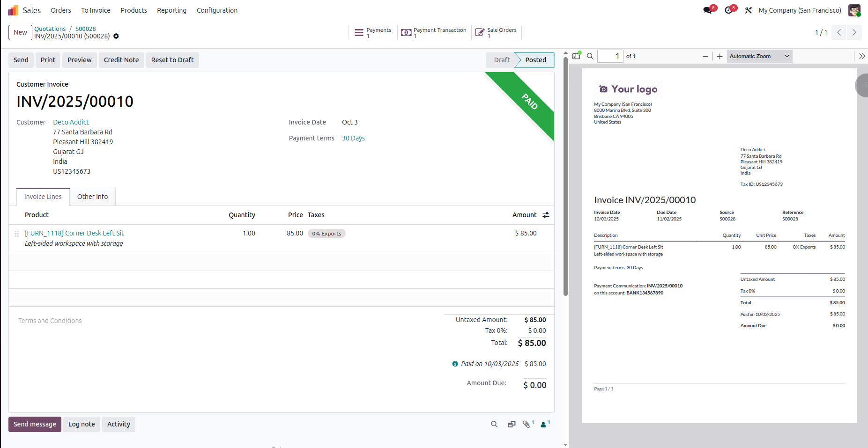The width and height of the screenshot is (868, 448).
Task: Click the Product column header
Action: 37,215
